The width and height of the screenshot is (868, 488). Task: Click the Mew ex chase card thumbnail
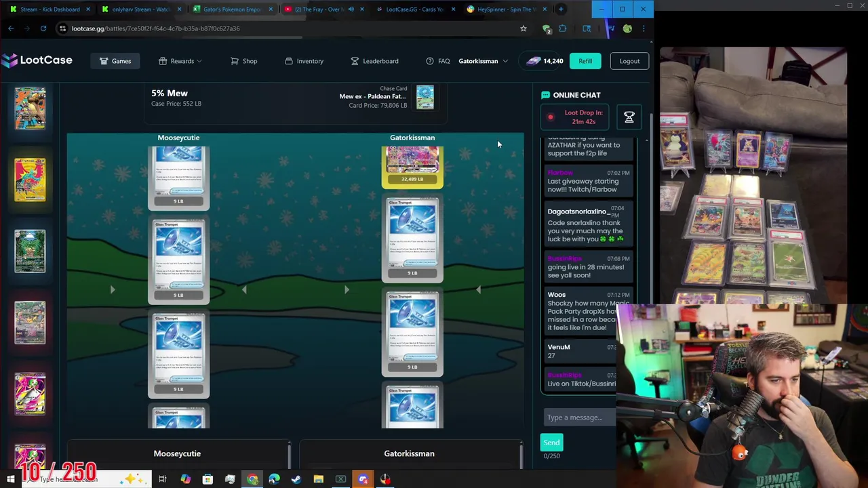click(425, 98)
